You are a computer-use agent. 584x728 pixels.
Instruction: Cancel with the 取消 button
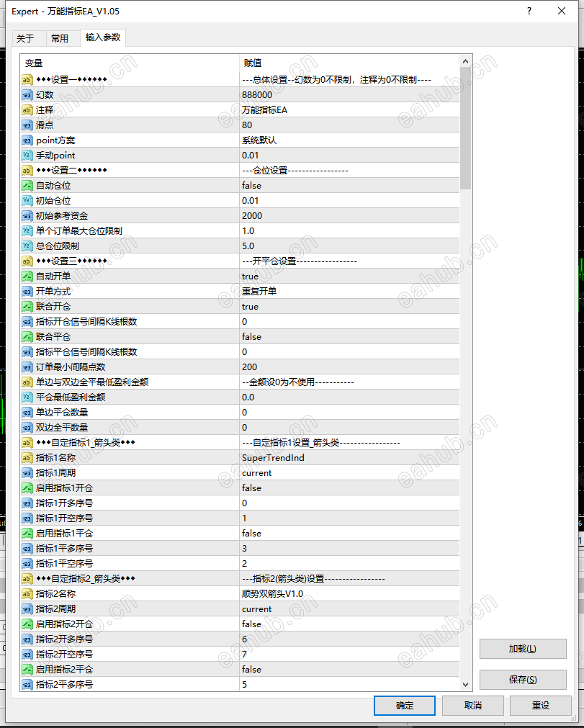pyautogui.click(x=472, y=706)
